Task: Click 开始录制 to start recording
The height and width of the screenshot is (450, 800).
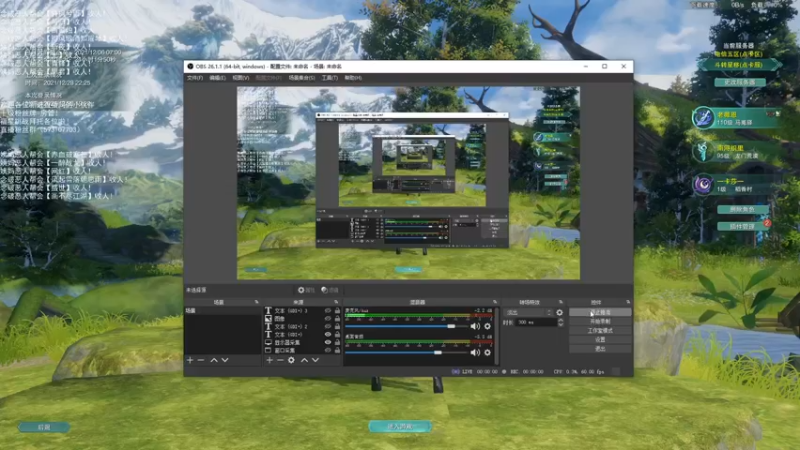Action: (600, 321)
